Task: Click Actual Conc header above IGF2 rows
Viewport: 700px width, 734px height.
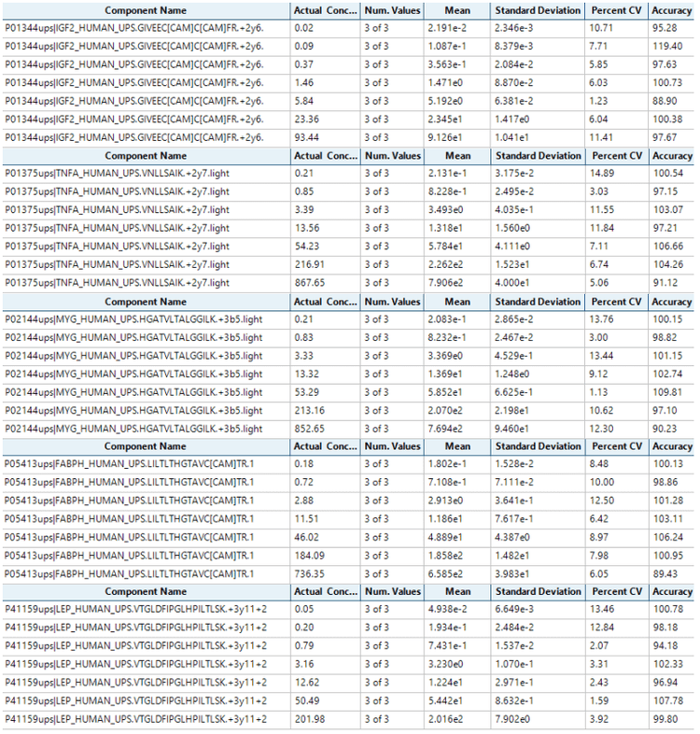Action: [x=324, y=10]
